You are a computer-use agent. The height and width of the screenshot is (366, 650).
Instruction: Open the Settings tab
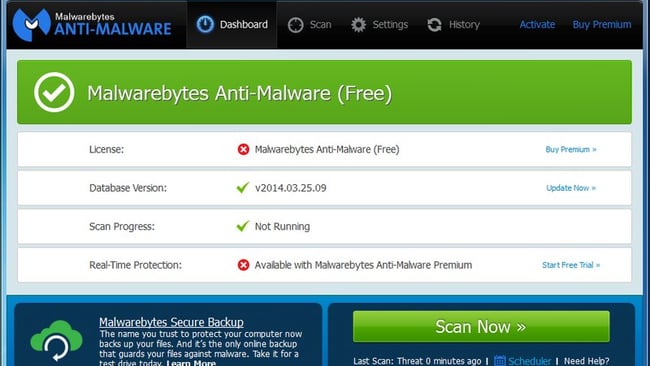[379, 25]
